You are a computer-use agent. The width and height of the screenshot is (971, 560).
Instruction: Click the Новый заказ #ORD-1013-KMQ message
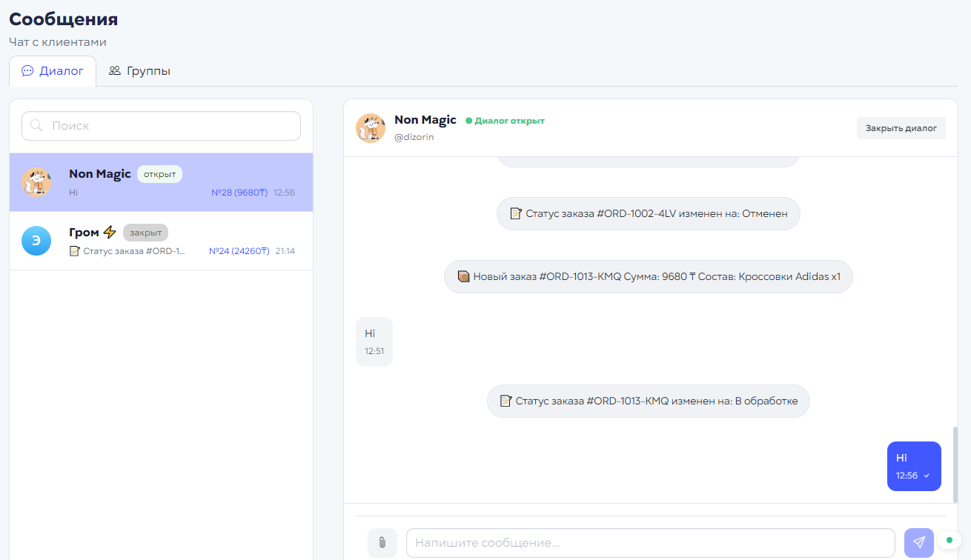point(649,276)
